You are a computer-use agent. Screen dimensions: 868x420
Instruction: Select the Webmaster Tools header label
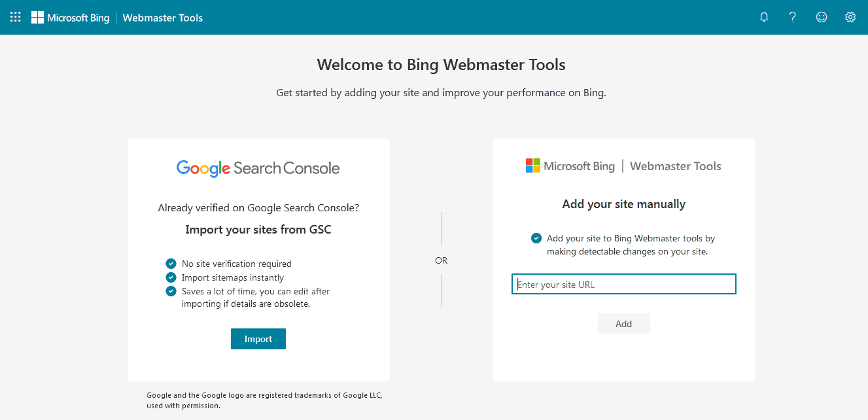(x=162, y=18)
